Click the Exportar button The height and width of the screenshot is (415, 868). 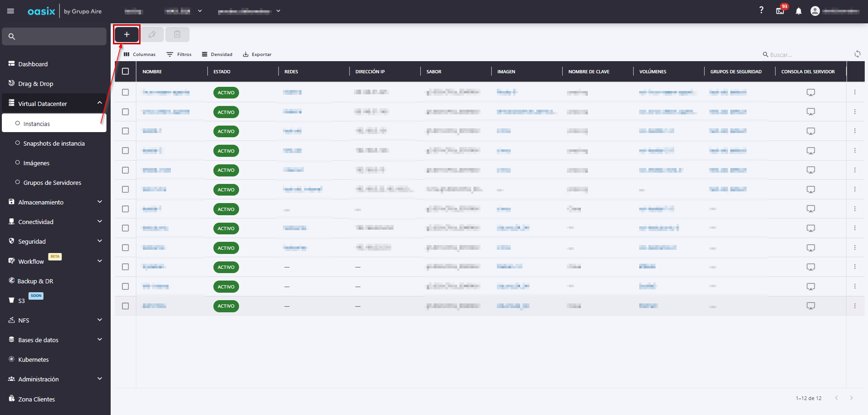pos(257,55)
